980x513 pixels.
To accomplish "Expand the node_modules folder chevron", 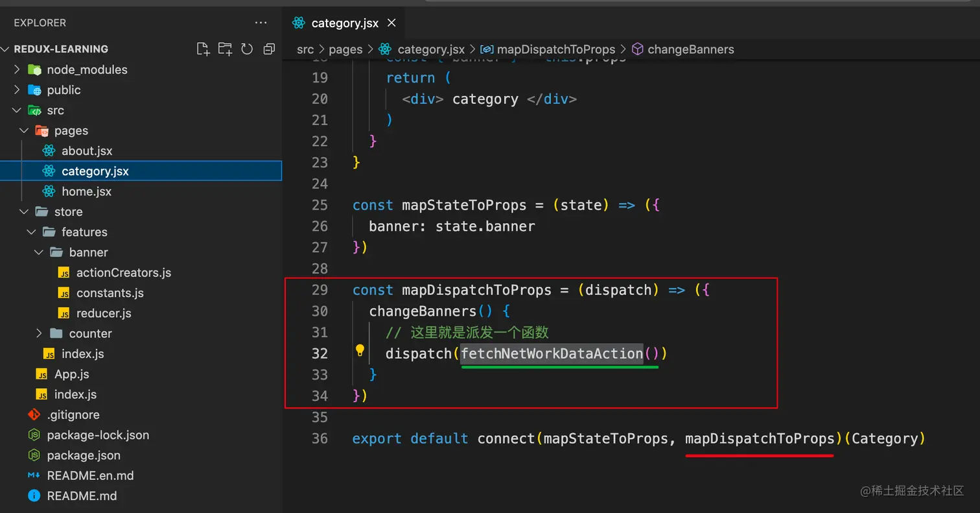I will coord(17,69).
